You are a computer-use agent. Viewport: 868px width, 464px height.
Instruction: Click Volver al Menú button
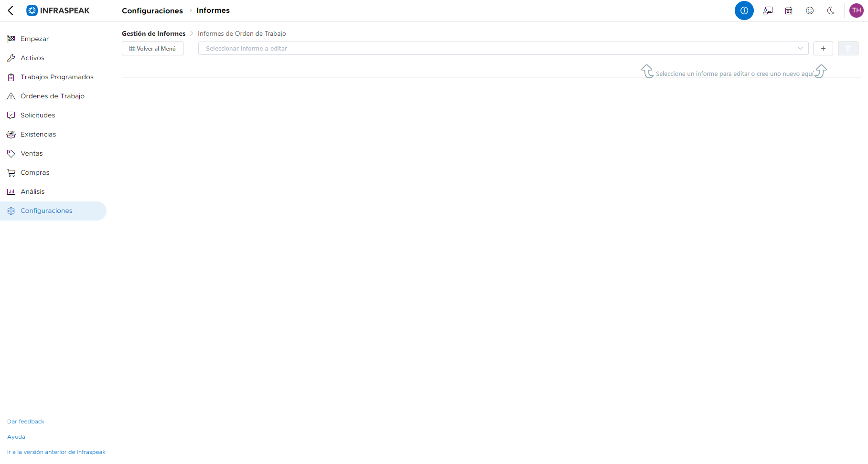pos(152,49)
